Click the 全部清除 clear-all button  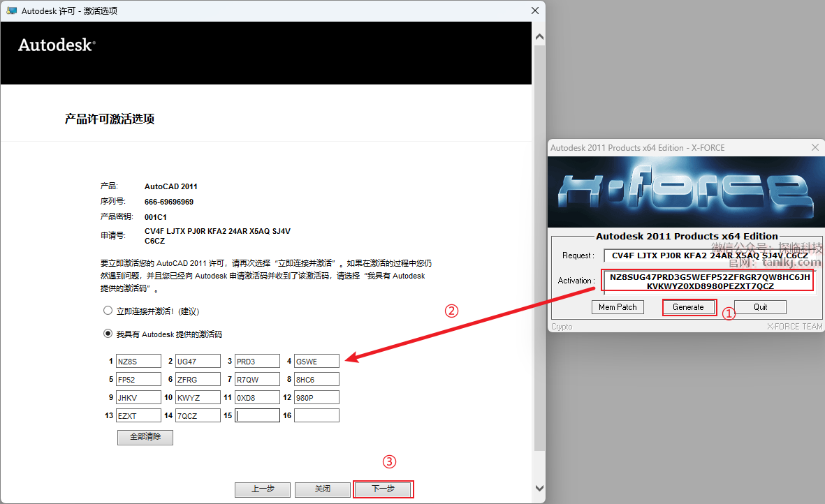pos(145,437)
